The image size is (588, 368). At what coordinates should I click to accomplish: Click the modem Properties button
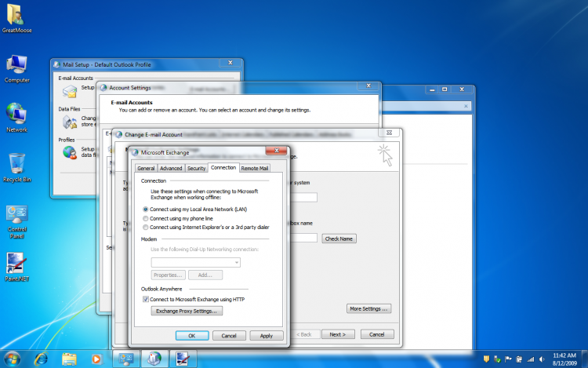168,275
